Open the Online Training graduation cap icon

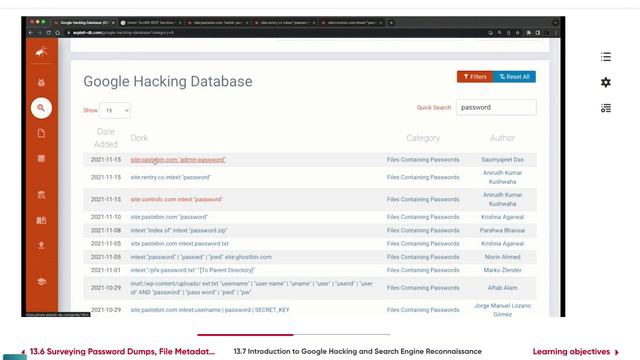pos(41,282)
